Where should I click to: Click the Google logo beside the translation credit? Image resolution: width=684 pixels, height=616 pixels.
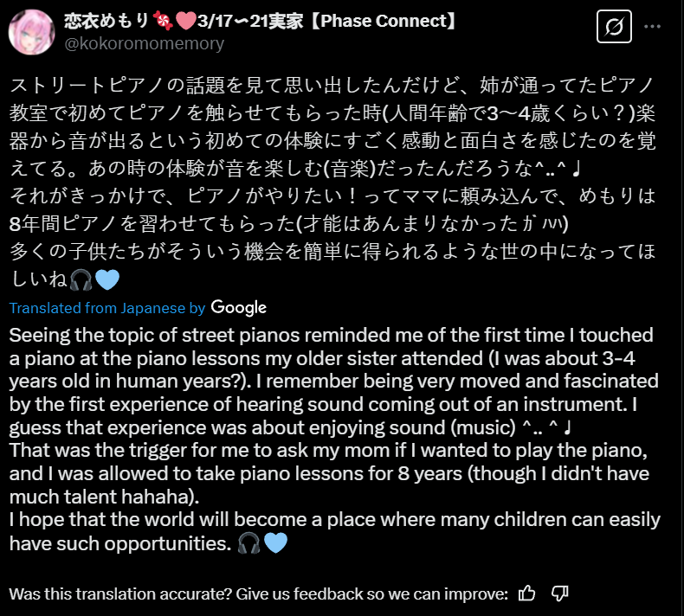click(239, 307)
